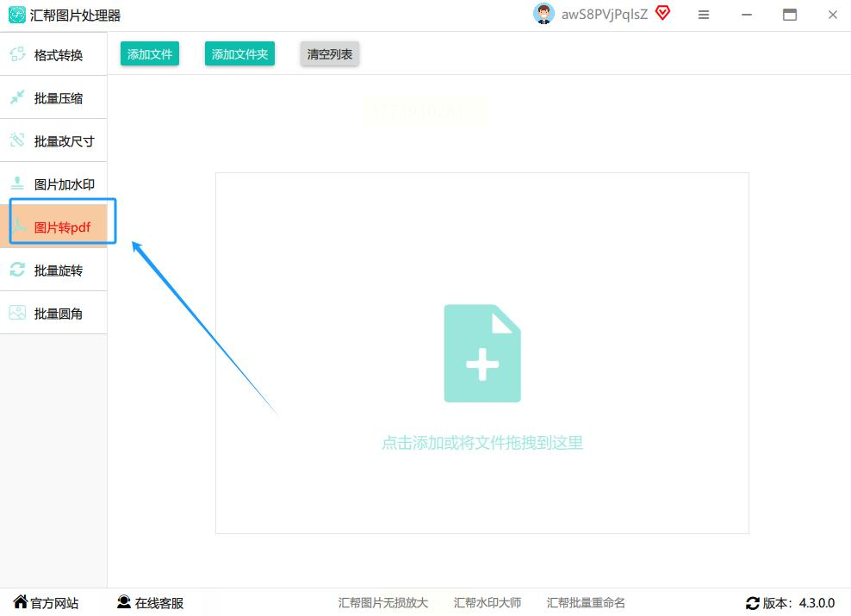Click the app logo in title bar
This screenshot has height=616, width=851.
coord(17,15)
